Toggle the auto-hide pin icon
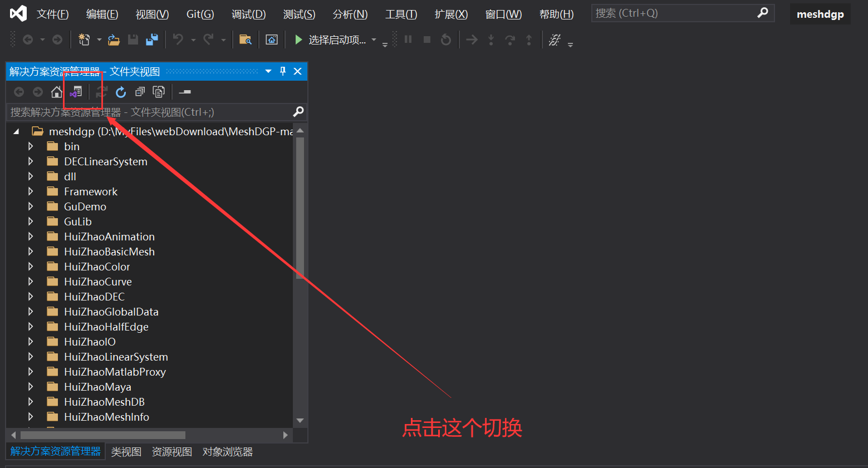 point(283,71)
